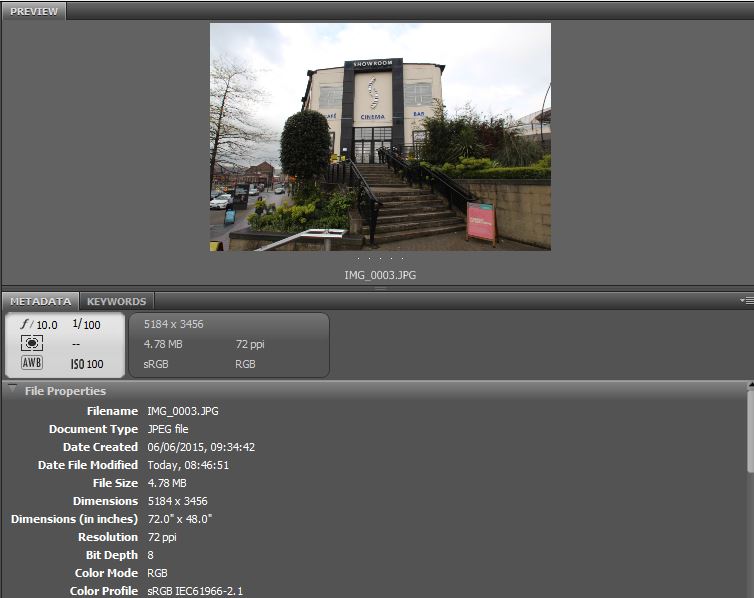Click the Date File Modified value
Viewport: 754px width, 598px height.
point(188,465)
